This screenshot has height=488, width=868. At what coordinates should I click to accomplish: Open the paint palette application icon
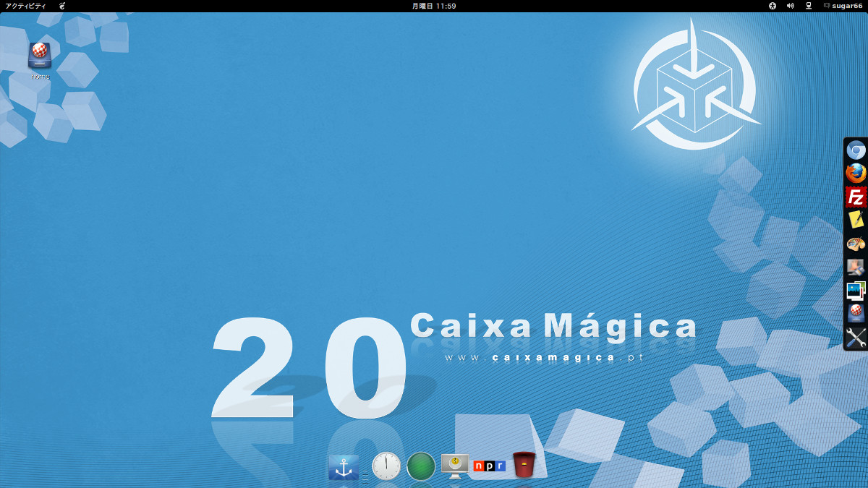[x=856, y=244]
